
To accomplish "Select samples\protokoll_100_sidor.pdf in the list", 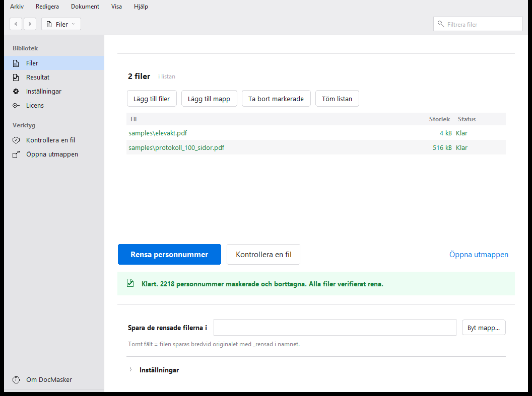I will point(316,148).
